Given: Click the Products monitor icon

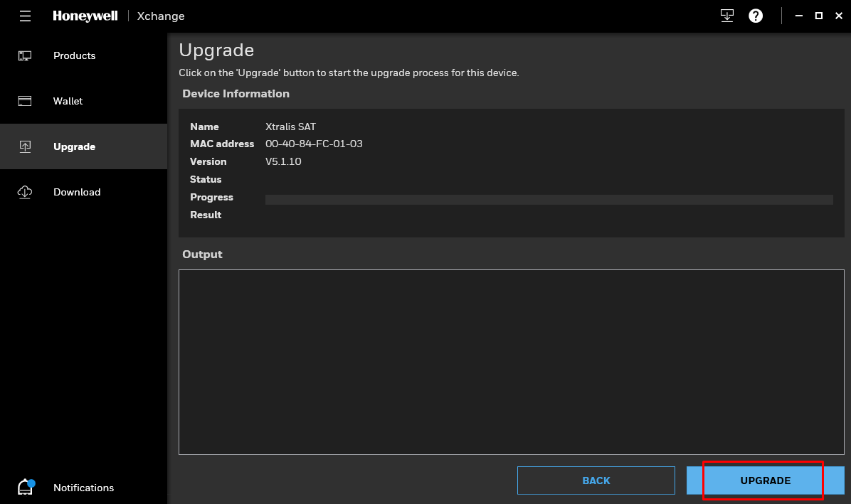Looking at the screenshot, I should tap(25, 56).
